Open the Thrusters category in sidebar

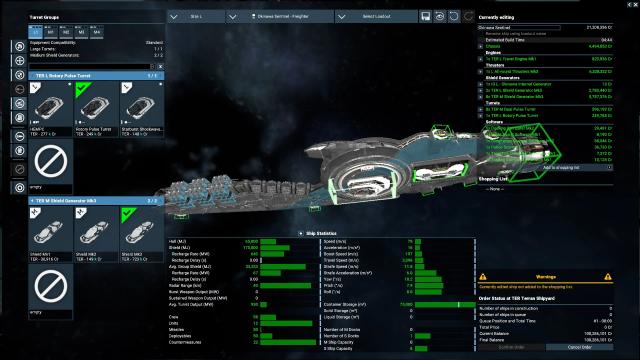[19, 61]
